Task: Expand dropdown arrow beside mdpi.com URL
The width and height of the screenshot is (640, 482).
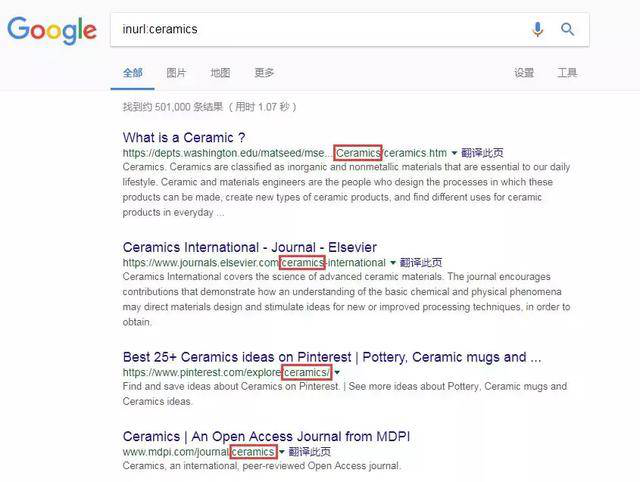Action: tap(282, 452)
